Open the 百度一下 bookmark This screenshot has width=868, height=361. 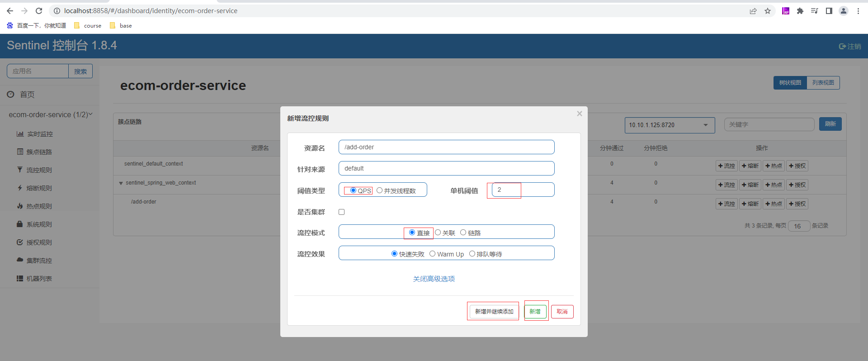pyautogui.click(x=37, y=25)
